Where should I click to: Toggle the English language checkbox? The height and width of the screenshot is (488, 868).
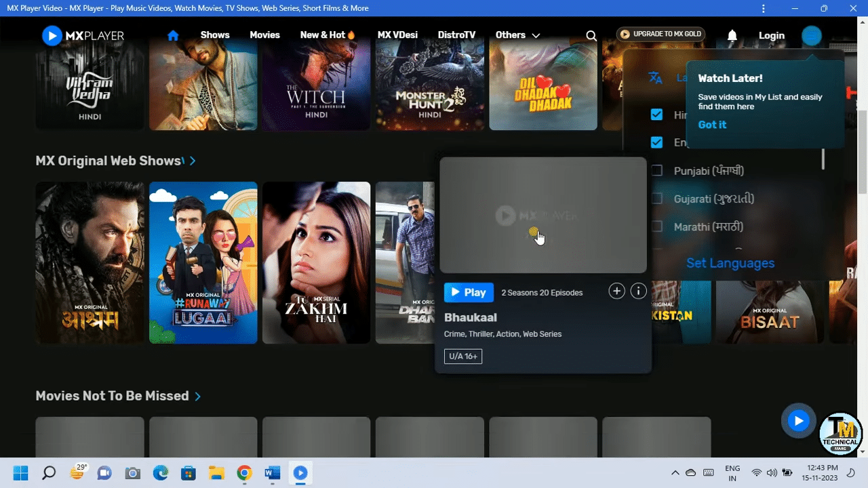point(656,142)
